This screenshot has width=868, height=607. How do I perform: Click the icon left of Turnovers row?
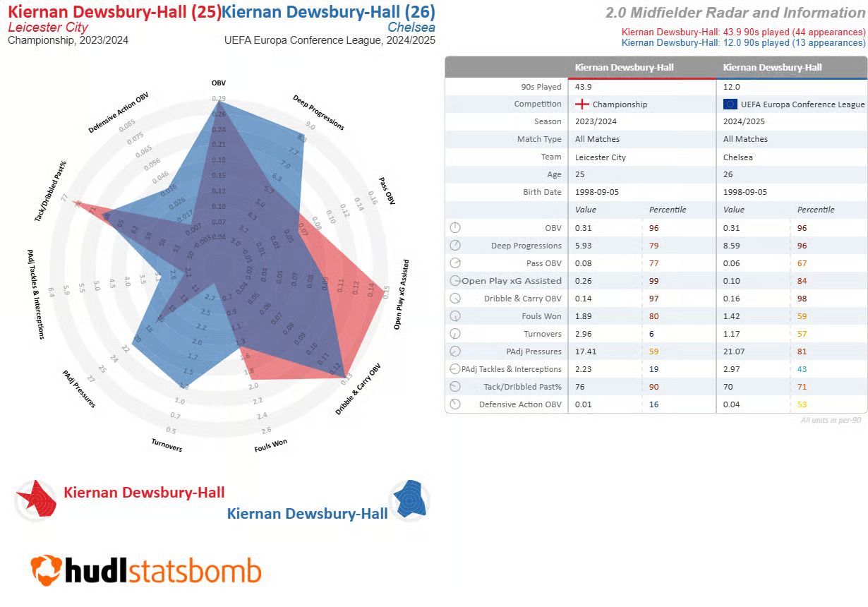(455, 334)
